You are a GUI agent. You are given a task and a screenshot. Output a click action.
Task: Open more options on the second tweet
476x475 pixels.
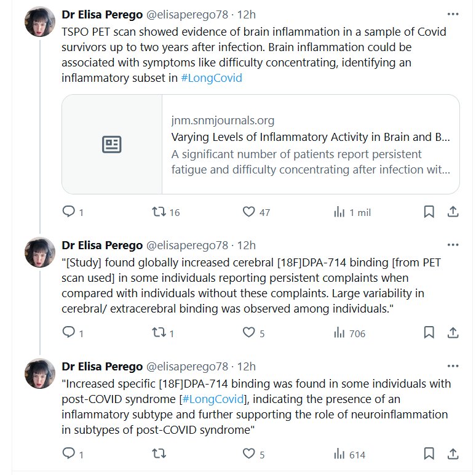pos(453,245)
